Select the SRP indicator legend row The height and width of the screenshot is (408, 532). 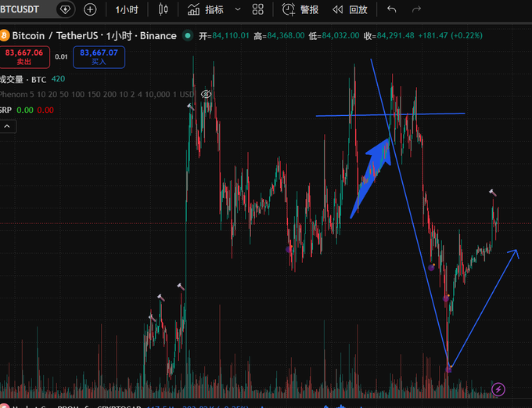27,110
